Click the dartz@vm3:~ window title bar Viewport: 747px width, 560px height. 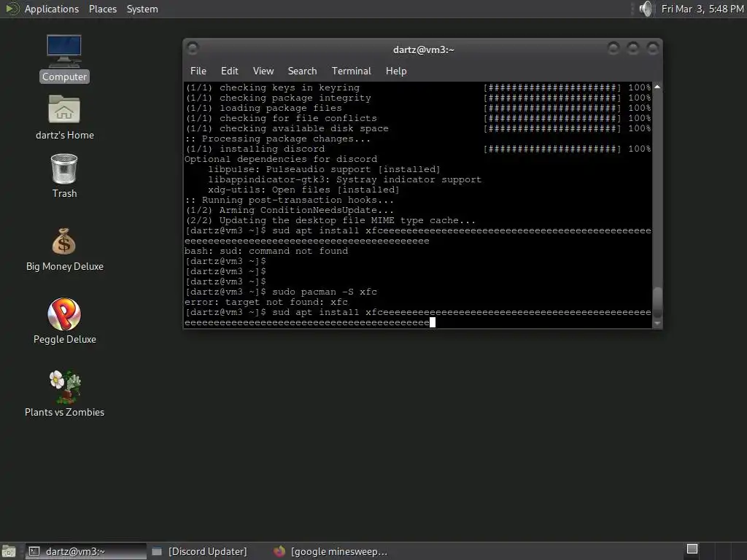pos(423,50)
